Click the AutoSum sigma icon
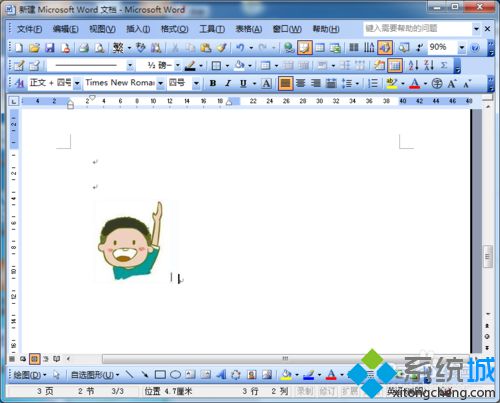Viewport: 500px width, 403px height. (x=444, y=65)
